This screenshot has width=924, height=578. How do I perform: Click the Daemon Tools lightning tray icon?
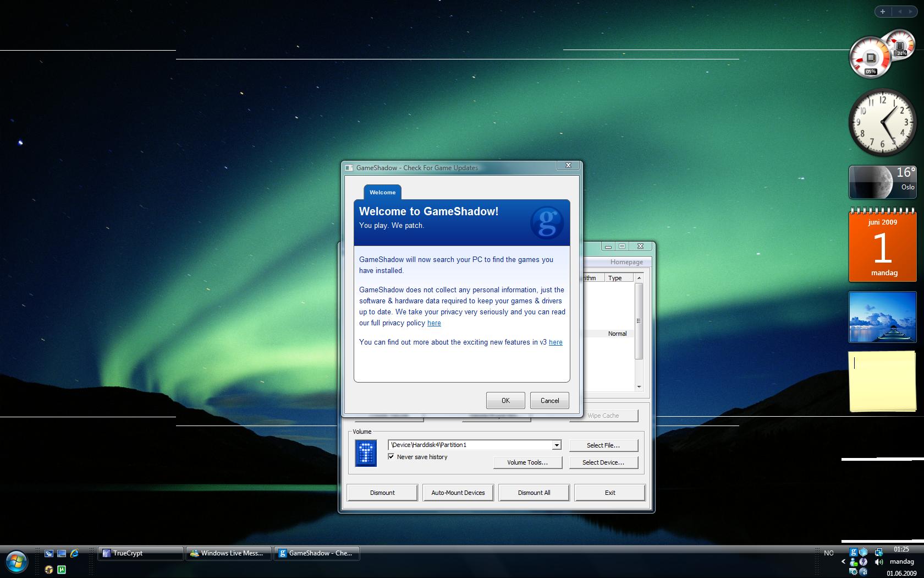(x=864, y=562)
